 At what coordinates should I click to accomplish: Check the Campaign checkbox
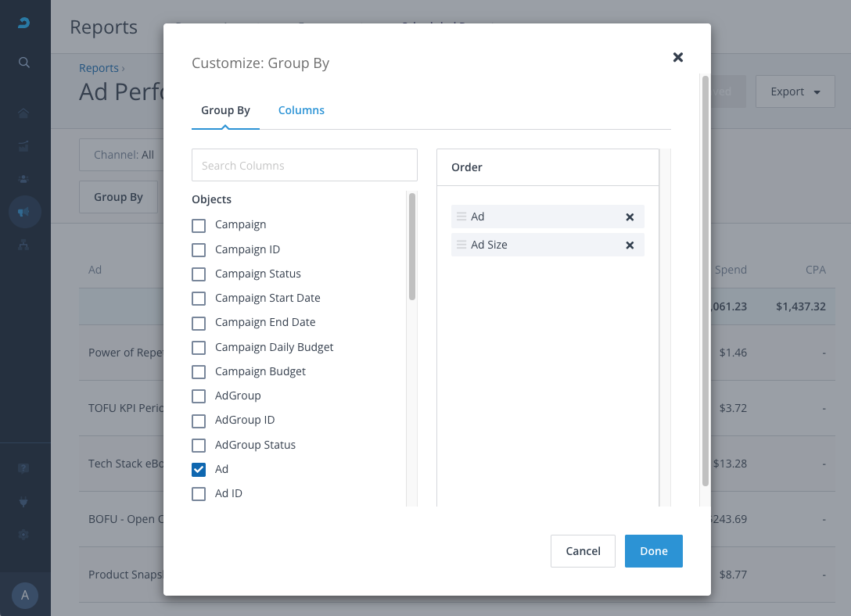[x=199, y=225]
